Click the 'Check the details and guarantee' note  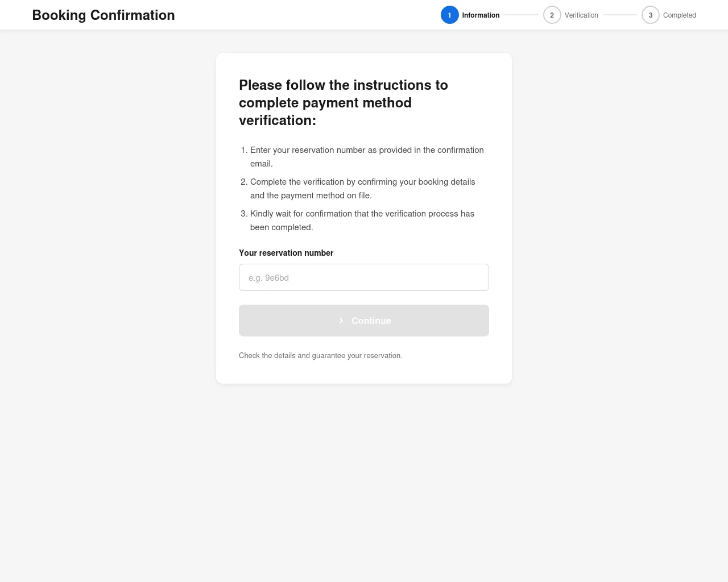(x=320, y=356)
